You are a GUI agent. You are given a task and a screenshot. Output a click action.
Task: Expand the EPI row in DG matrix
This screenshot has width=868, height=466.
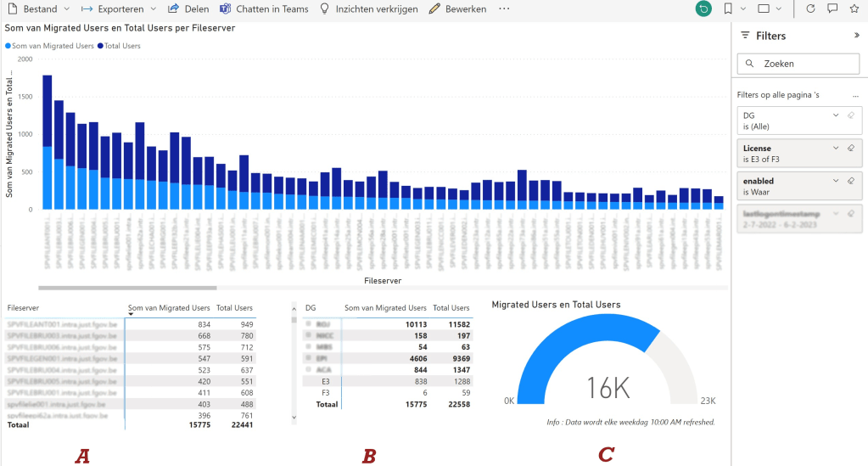pos(307,359)
